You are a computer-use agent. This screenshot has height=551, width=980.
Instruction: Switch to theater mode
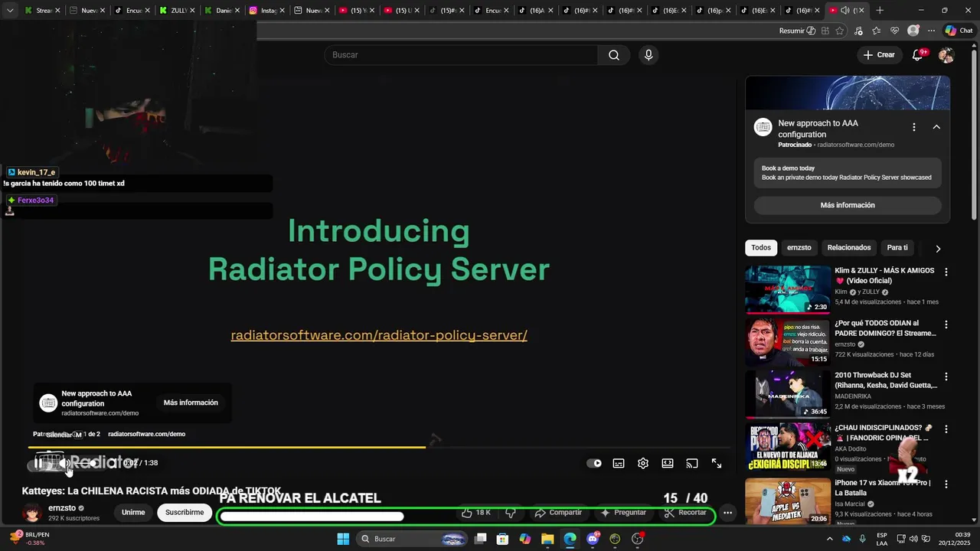[x=668, y=463]
